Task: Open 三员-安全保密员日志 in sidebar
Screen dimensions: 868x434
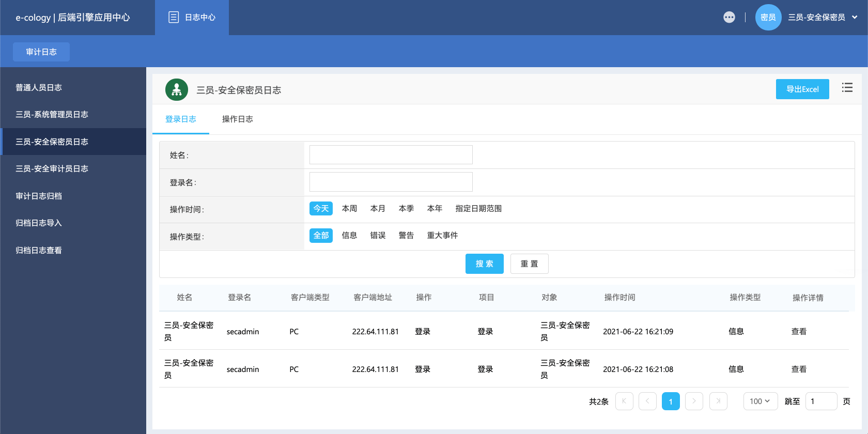Action: tap(73, 142)
